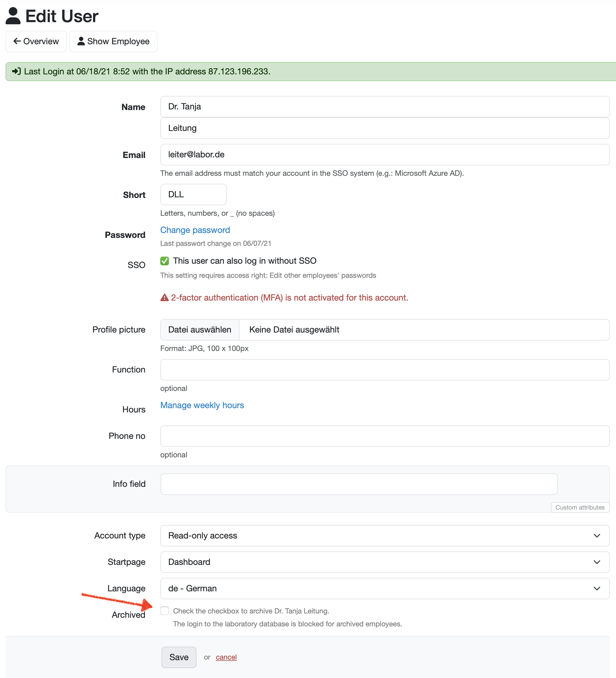616x678 pixels.
Task: Check the Archived checkbox
Action: point(164,611)
